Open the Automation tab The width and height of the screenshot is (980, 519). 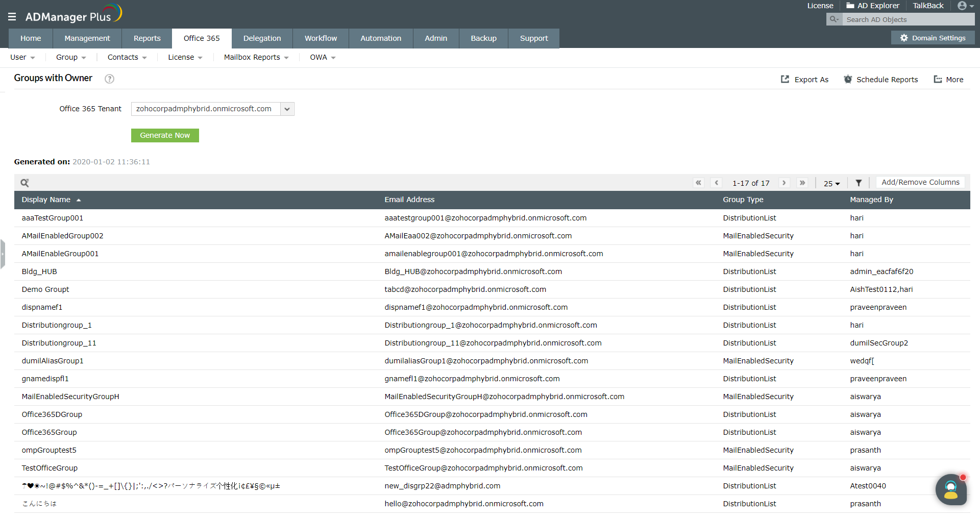[380, 38]
